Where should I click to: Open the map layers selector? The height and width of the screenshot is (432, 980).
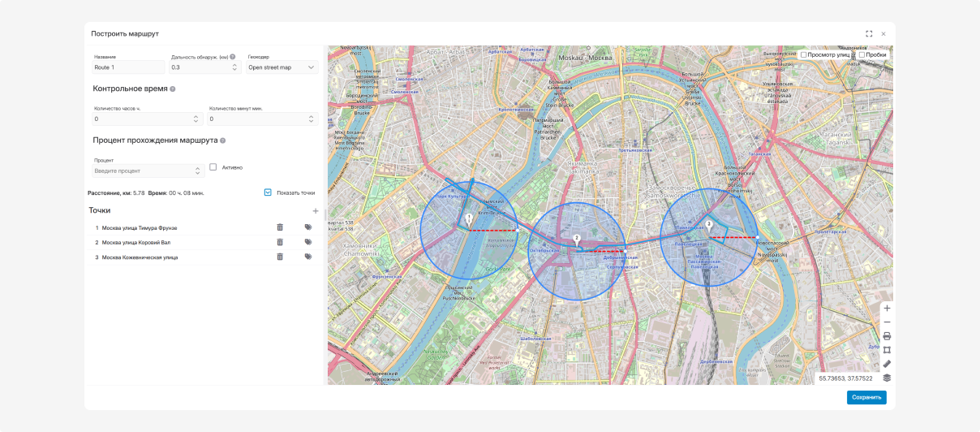887,378
